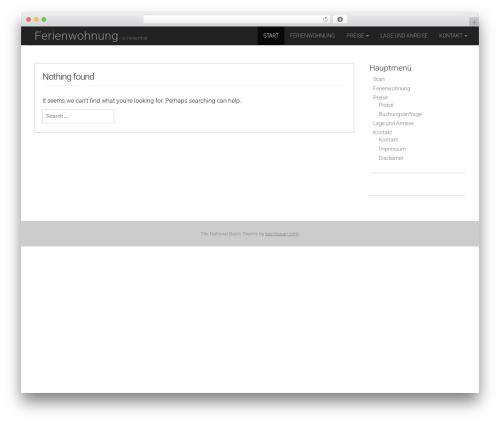Open LAGE UND ANREISE navigation item
This screenshot has height=423, width=500.
(x=404, y=36)
